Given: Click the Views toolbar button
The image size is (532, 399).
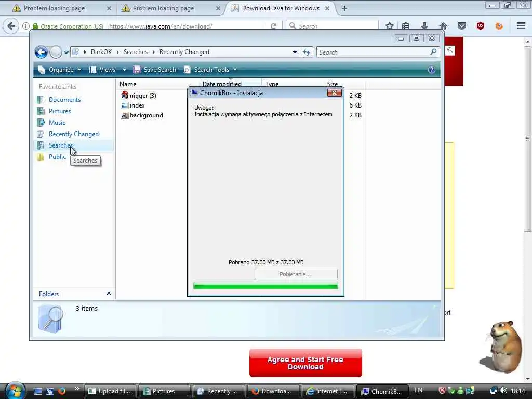Looking at the screenshot, I should (x=102, y=70).
